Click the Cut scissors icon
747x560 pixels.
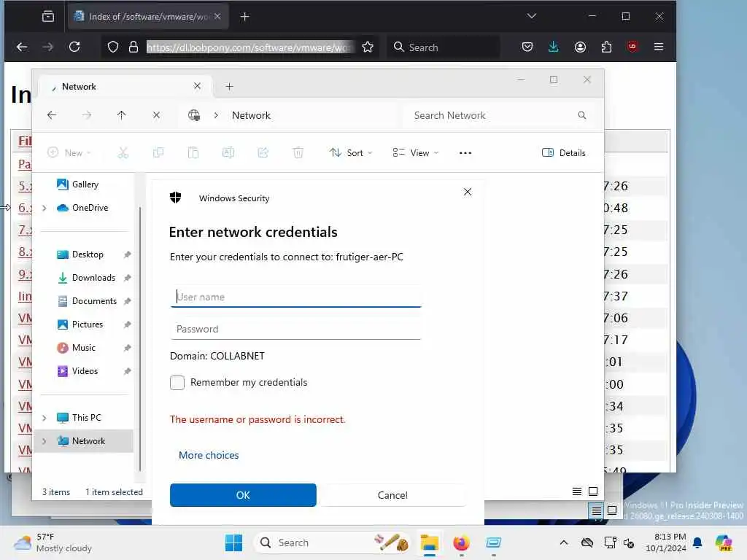(x=123, y=152)
